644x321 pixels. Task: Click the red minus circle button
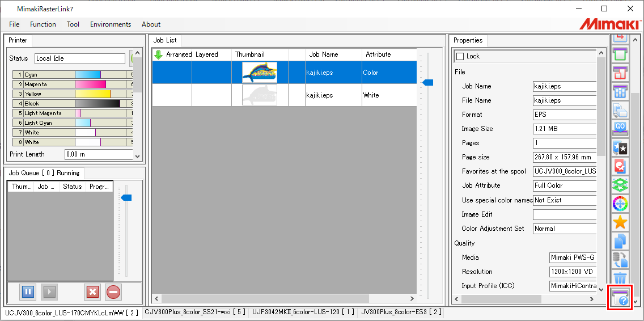point(113,292)
